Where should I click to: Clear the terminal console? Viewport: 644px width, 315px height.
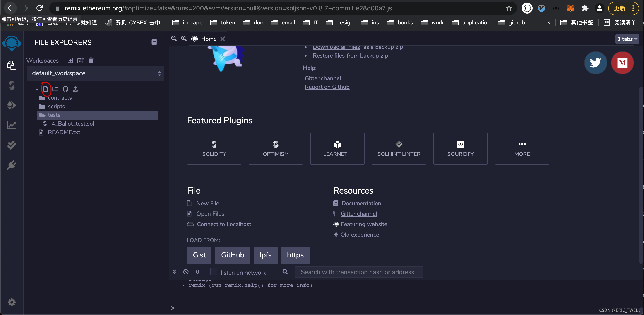[x=186, y=272]
